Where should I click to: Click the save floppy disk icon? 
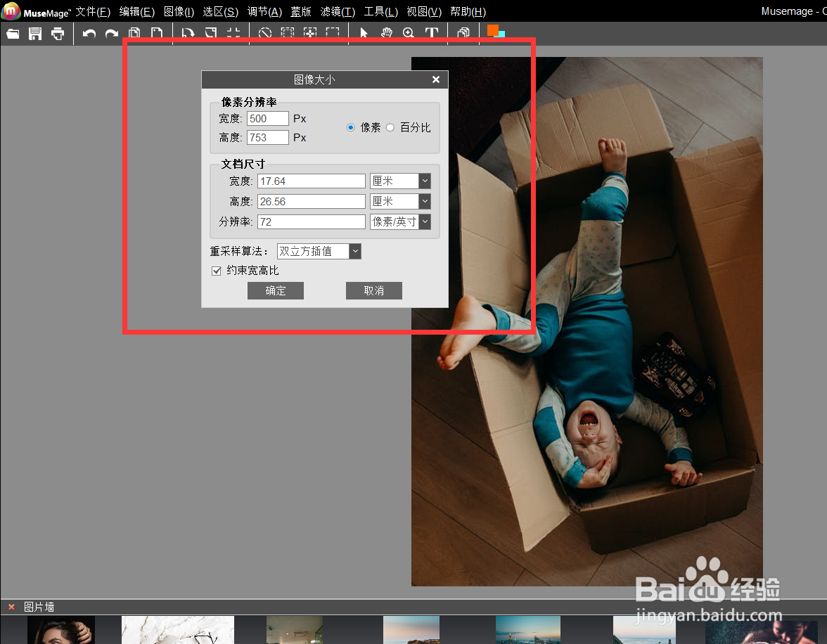click(35, 34)
